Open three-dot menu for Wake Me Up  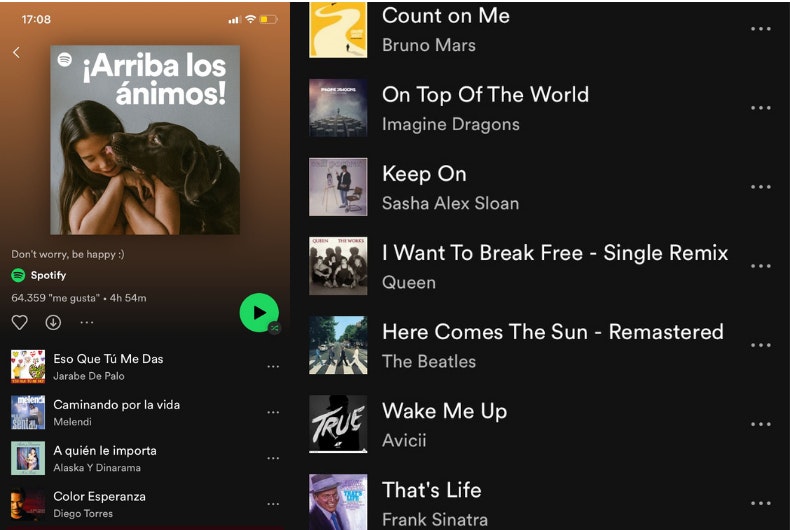[761, 424]
